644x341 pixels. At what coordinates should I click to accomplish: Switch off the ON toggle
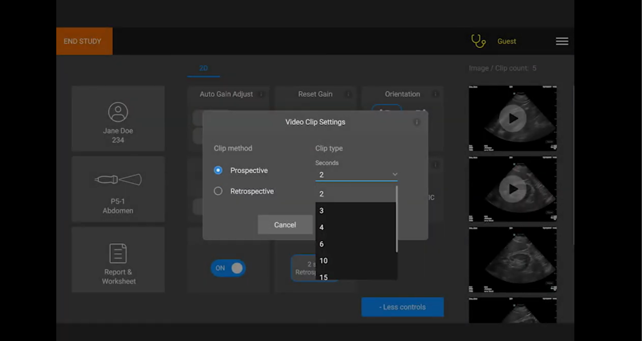[228, 268]
